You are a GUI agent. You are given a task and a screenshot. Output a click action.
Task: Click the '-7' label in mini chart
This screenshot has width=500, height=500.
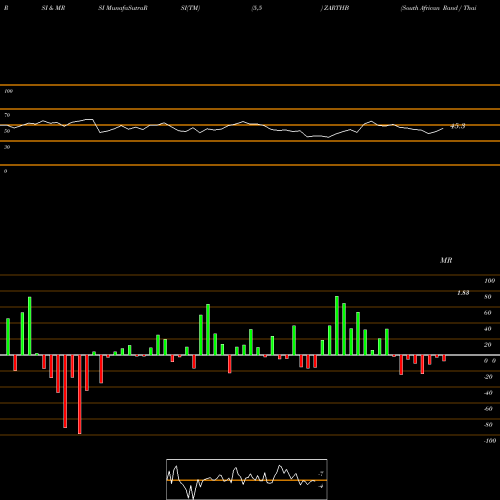[x=321, y=473]
